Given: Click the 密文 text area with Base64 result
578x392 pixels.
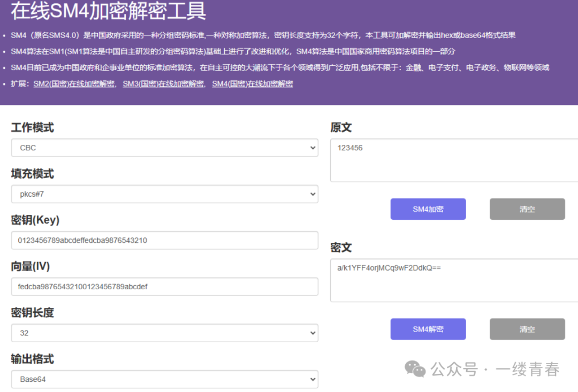Looking at the screenshot, I should pos(454,280).
